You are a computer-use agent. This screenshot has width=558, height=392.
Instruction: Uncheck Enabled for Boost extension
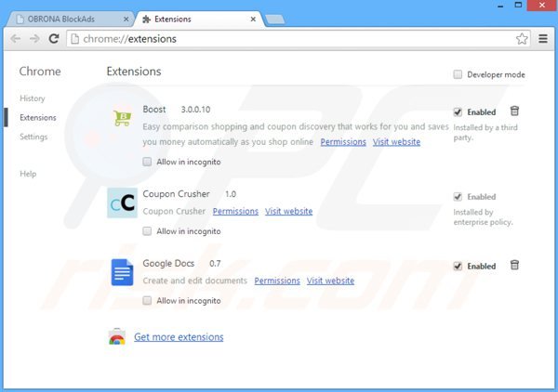coord(458,112)
